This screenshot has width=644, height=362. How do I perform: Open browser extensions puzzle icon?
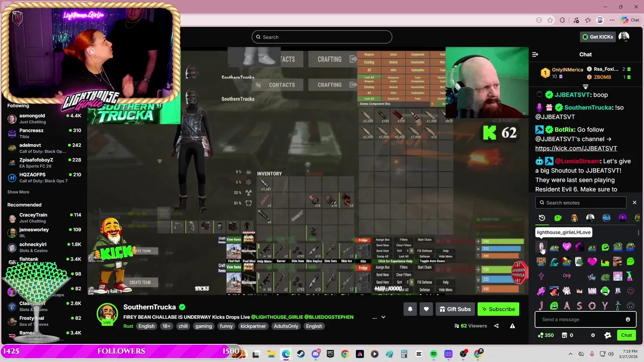click(562, 20)
